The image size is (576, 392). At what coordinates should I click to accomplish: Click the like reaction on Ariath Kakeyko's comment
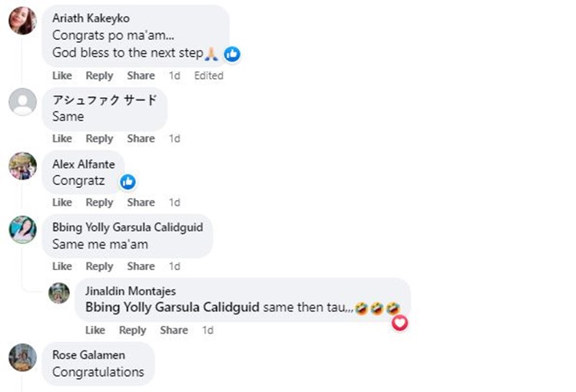pyautogui.click(x=232, y=54)
